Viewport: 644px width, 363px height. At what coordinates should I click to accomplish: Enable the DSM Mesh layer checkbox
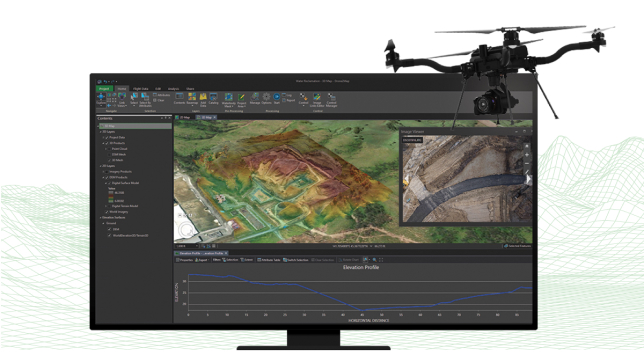click(110, 155)
